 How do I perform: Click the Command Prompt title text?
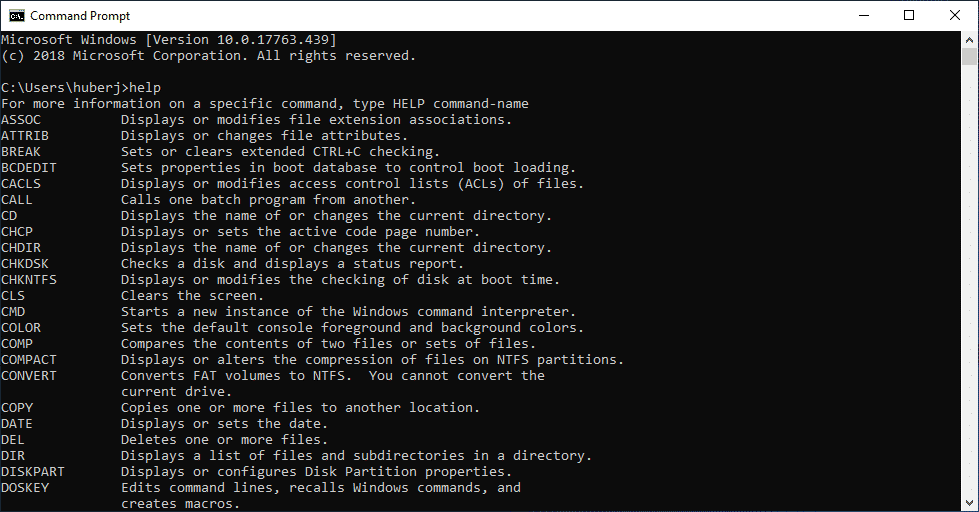click(x=80, y=16)
